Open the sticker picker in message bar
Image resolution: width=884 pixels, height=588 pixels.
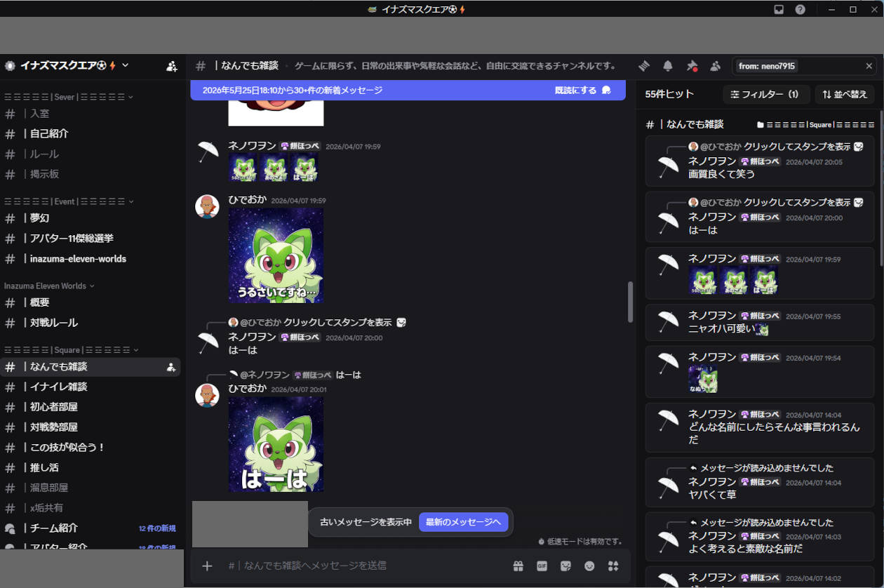565,566
